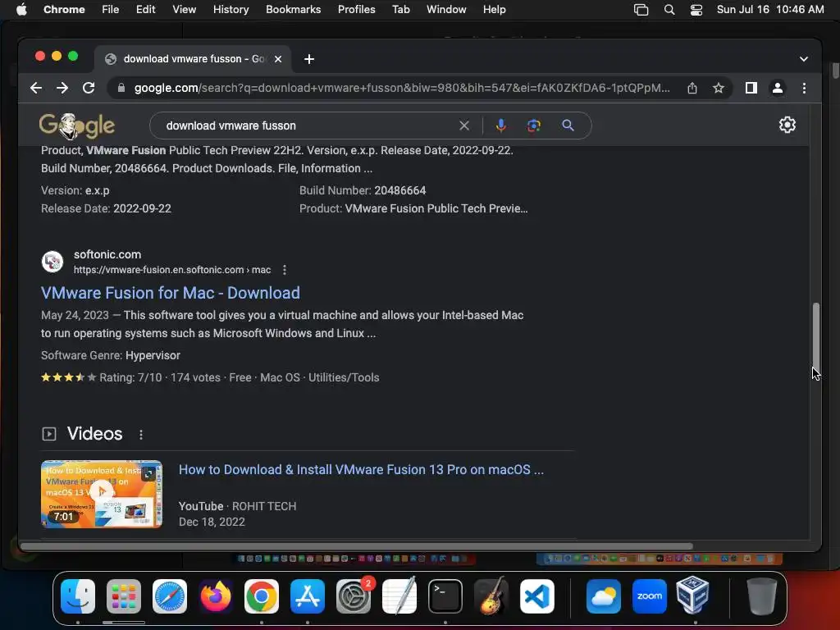Launch Firefox from the Dock
The image size is (840, 630).
tap(216, 596)
